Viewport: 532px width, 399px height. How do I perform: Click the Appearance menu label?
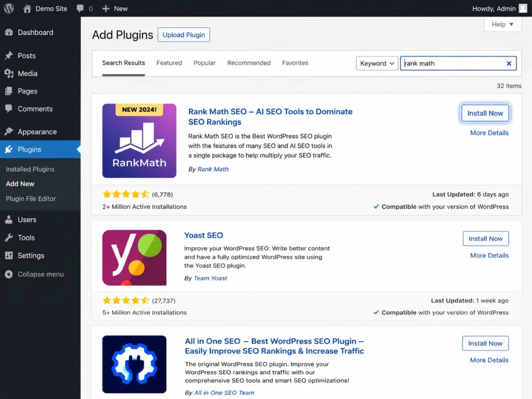37,132
